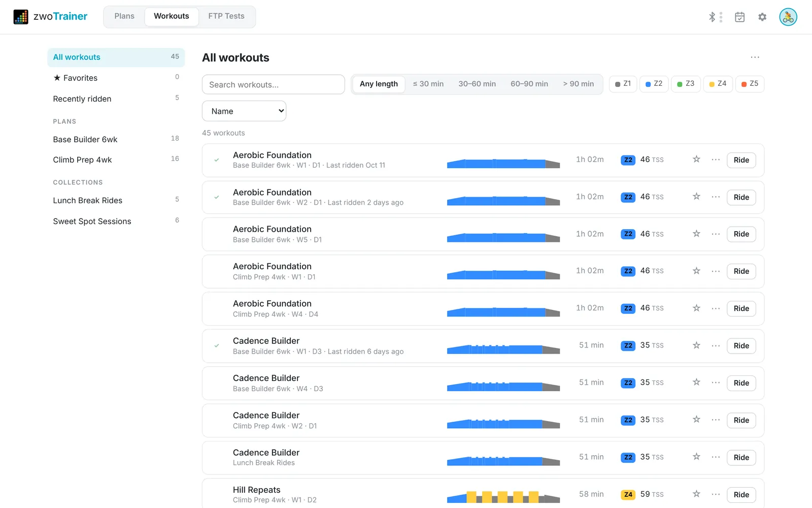
Task: Toggle Z1 zone filter
Action: tap(623, 84)
